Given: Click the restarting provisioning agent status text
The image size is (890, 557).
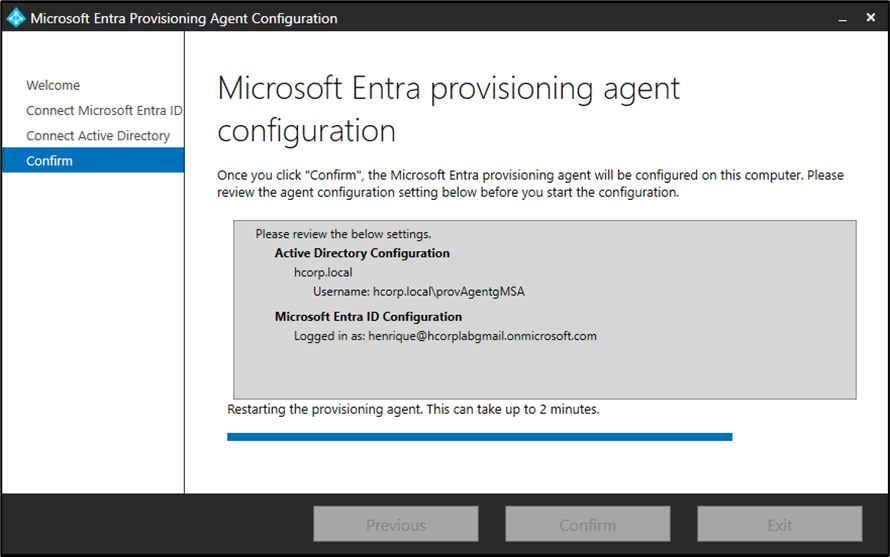Looking at the screenshot, I should tap(413, 410).
